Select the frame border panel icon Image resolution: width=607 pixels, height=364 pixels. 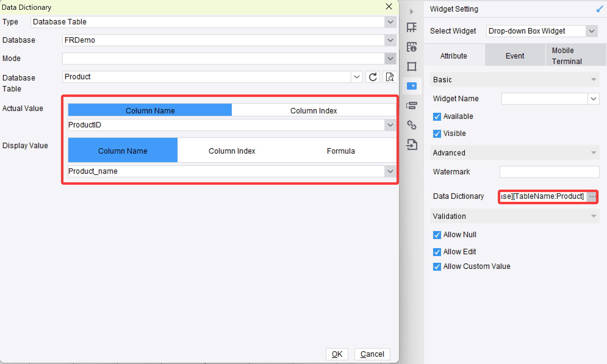point(412,66)
